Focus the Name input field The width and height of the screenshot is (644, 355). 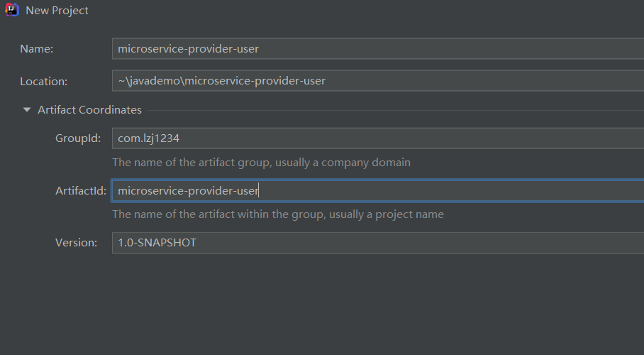(378, 48)
